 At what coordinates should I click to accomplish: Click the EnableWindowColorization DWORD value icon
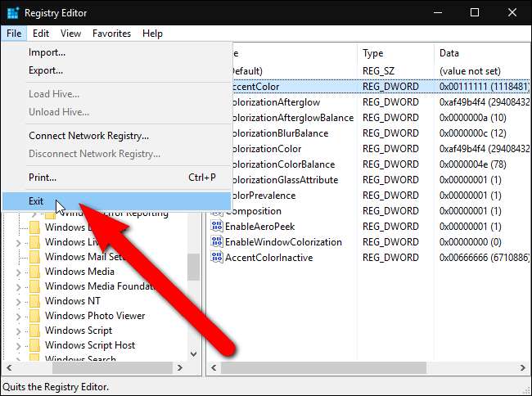coord(217,242)
